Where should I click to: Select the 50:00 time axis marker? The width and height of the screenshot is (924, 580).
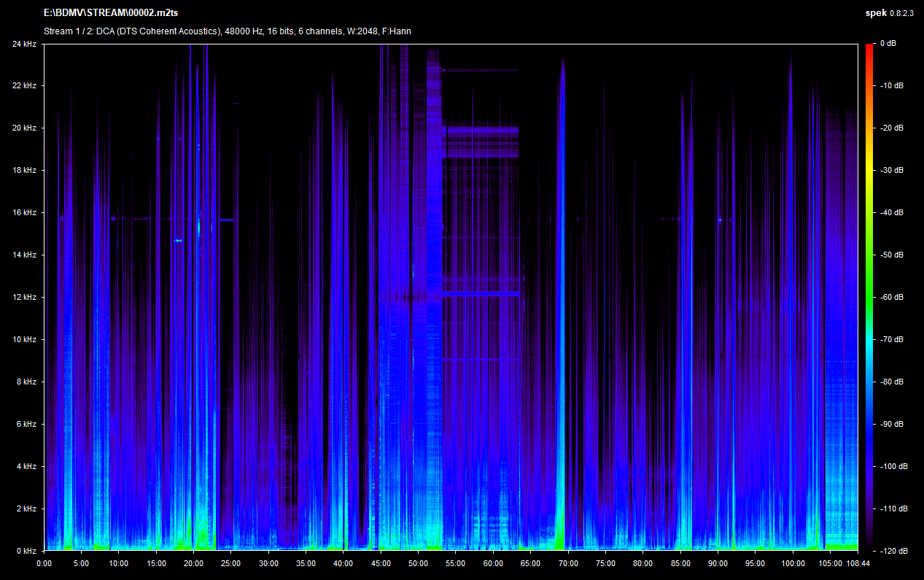coord(418,563)
